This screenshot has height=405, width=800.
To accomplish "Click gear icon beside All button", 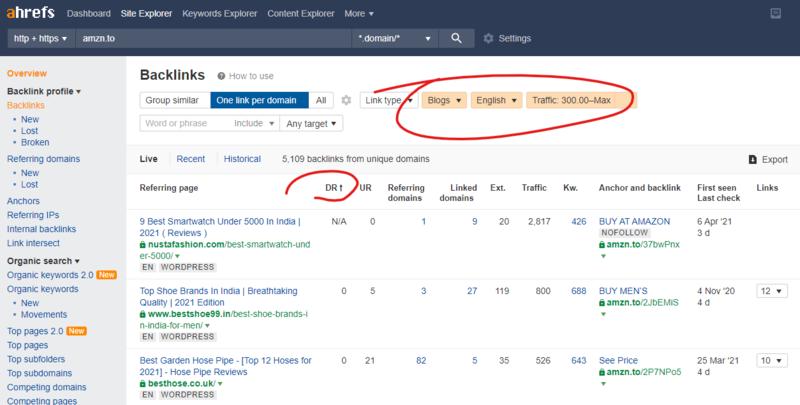I will (346, 100).
